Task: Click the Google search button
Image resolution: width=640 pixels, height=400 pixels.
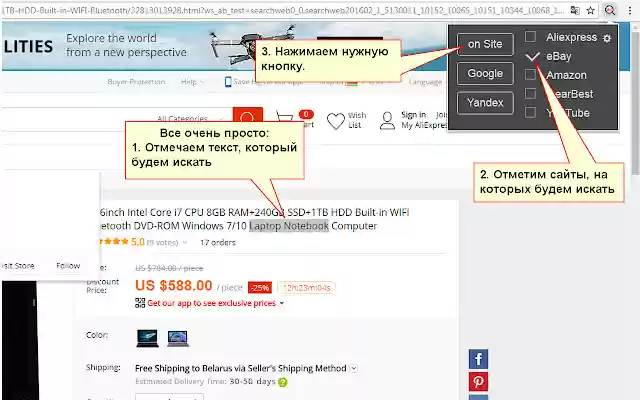Action: (485, 73)
